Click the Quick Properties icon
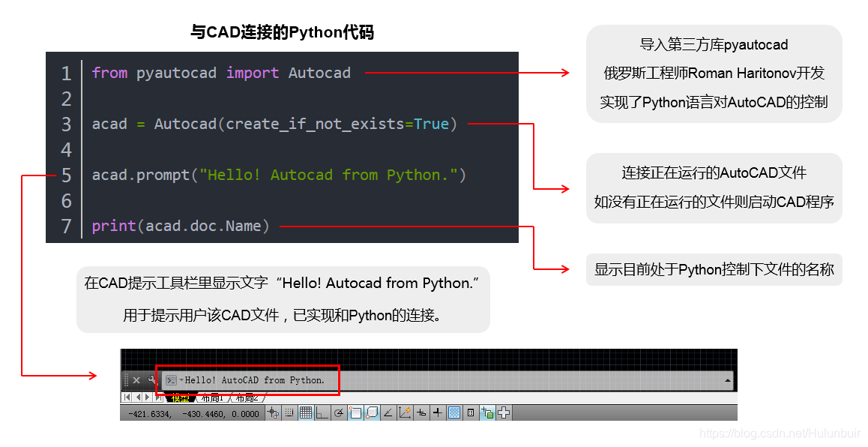This screenshot has height=447, width=868. [471, 412]
